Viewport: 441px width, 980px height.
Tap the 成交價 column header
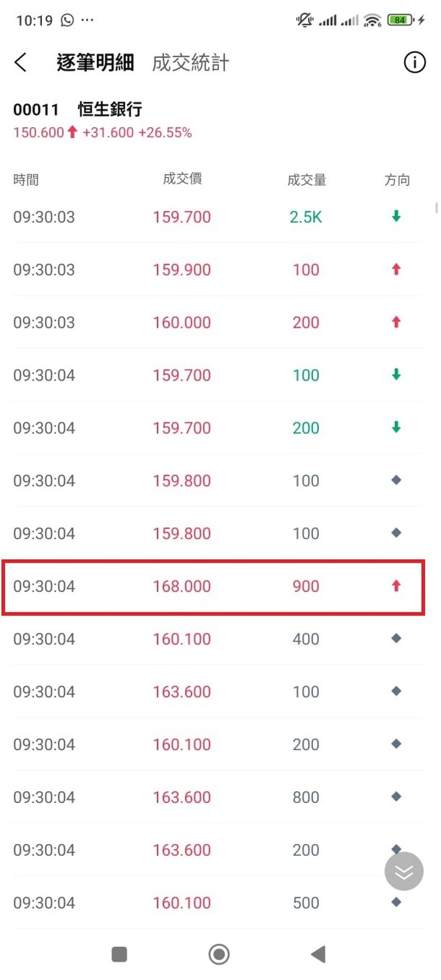point(182,179)
